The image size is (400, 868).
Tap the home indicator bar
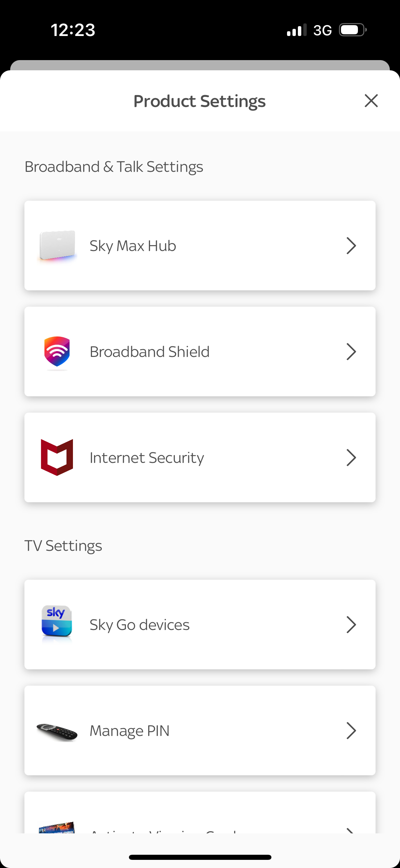point(200,857)
